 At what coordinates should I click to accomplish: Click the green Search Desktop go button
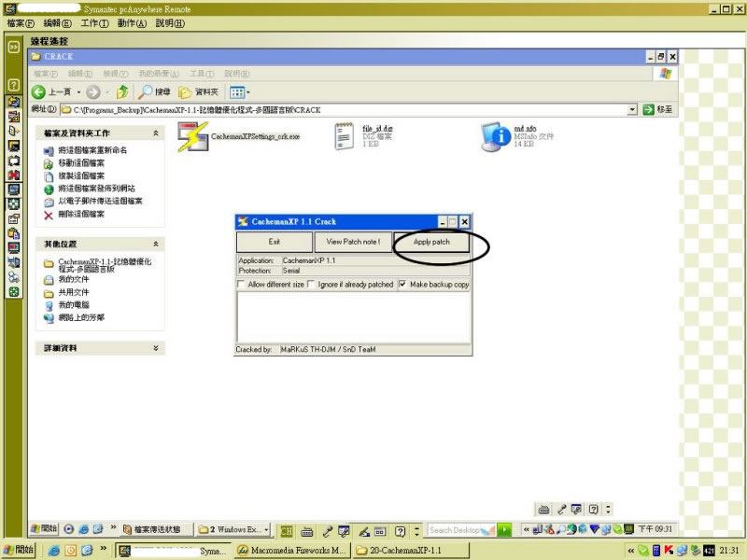(504, 529)
